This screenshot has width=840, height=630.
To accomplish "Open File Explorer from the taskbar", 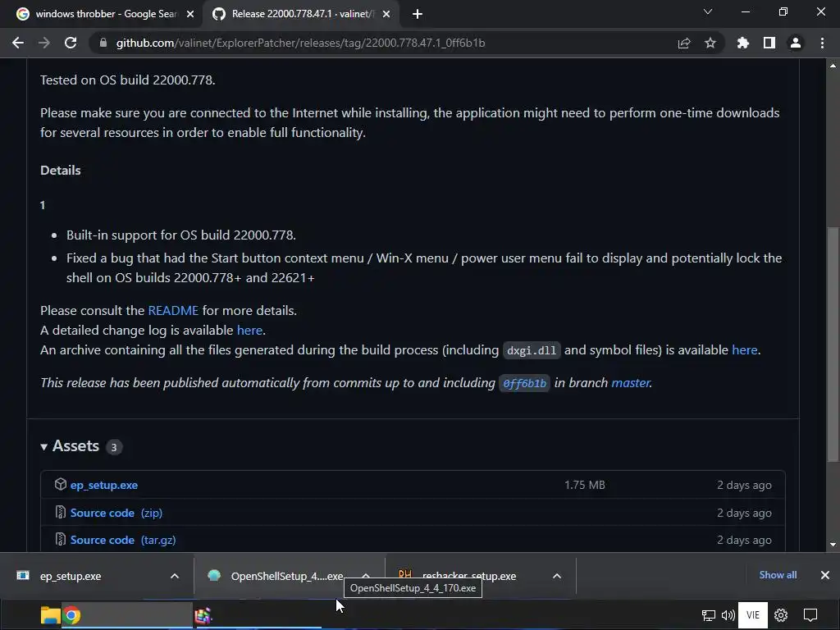I will (x=50, y=615).
